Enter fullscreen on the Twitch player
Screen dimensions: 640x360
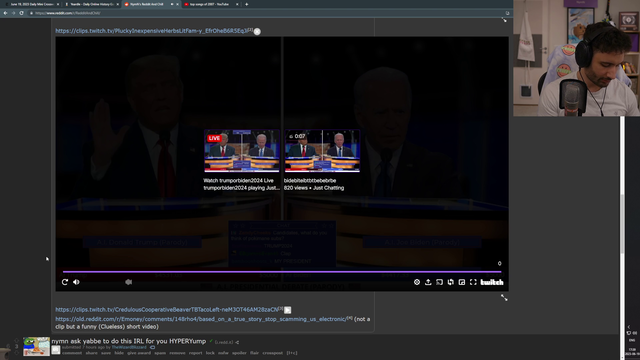473,282
